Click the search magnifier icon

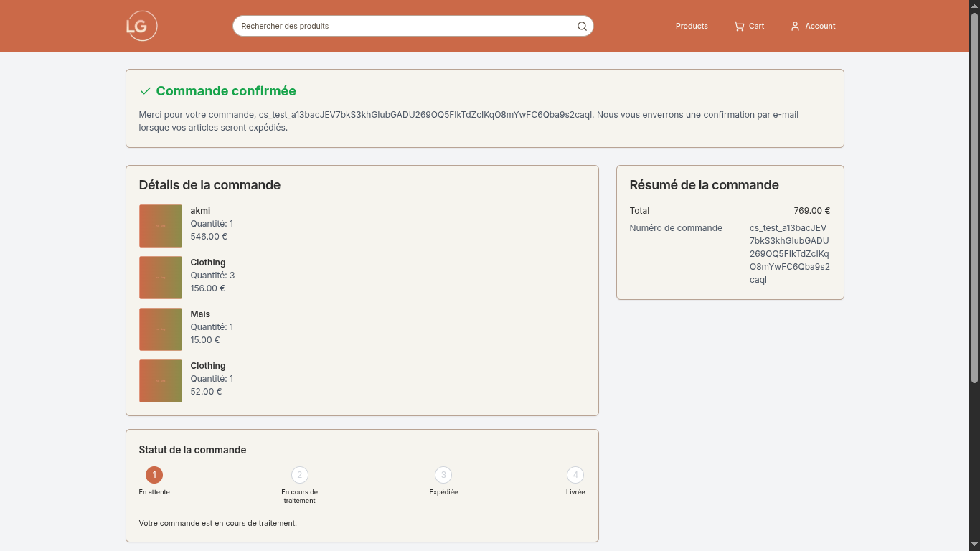coord(582,26)
